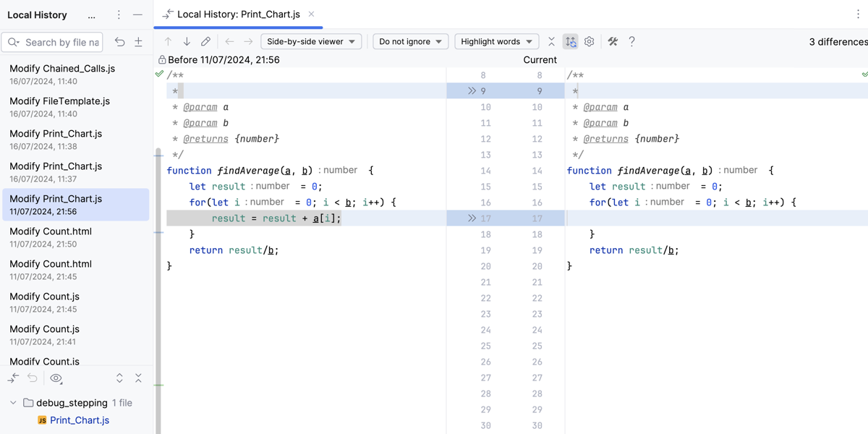
Task: Open the Side-by-side viewer dropdown
Action: pyautogui.click(x=311, y=42)
